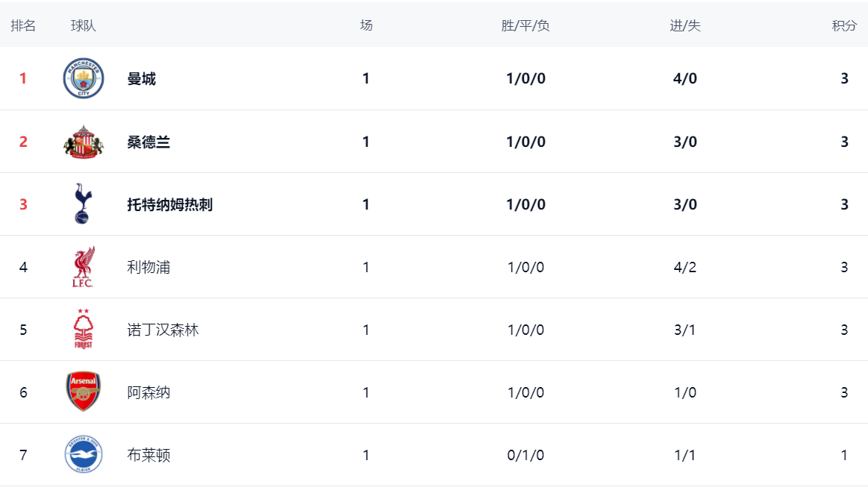Click the Nottingham Forest crest
The width and height of the screenshot is (868, 490).
[84, 330]
